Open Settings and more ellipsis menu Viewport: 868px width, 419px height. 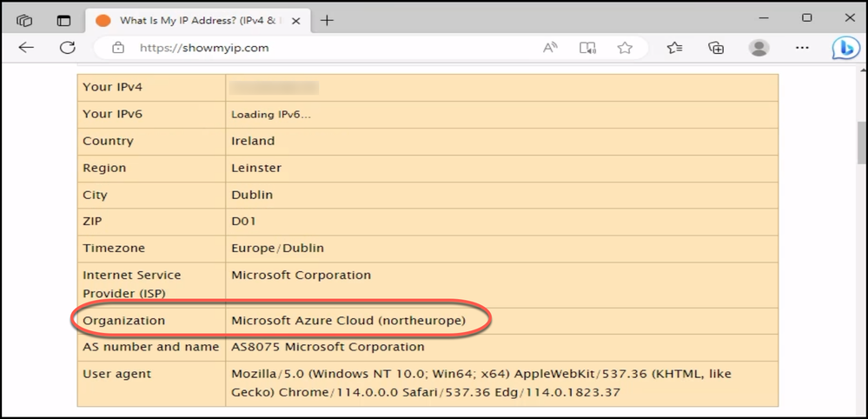[800, 48]
